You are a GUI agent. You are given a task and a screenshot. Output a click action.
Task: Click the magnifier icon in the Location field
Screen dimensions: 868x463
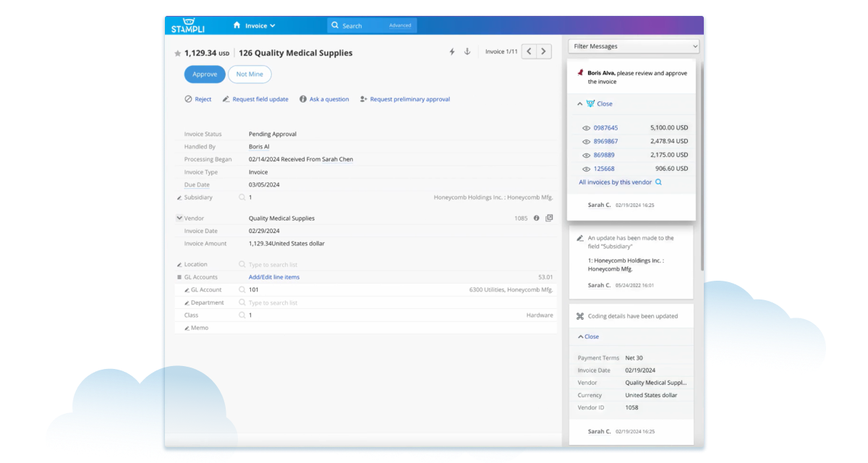pyautogui.click(x=242, y=263)
